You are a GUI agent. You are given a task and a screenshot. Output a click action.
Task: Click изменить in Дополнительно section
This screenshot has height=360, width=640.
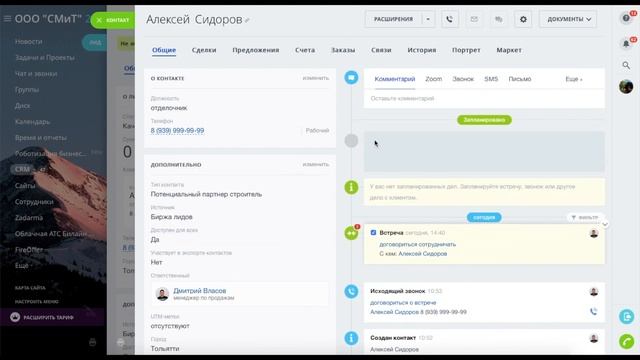(x=316, y=164)
